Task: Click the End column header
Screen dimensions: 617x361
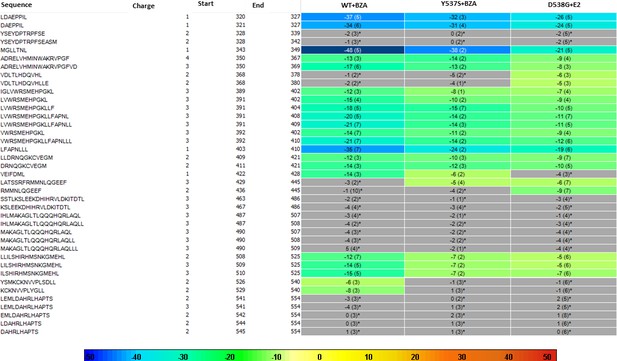Action: tap(258, 6)
